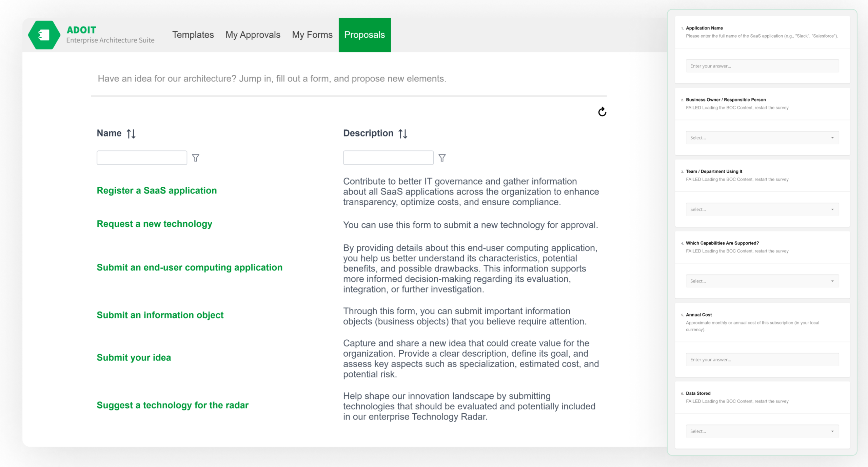The height and width of the screenshot is (467, 868).
Task: Click the refresh icon above the proposals table
Action: click(602, 112)
